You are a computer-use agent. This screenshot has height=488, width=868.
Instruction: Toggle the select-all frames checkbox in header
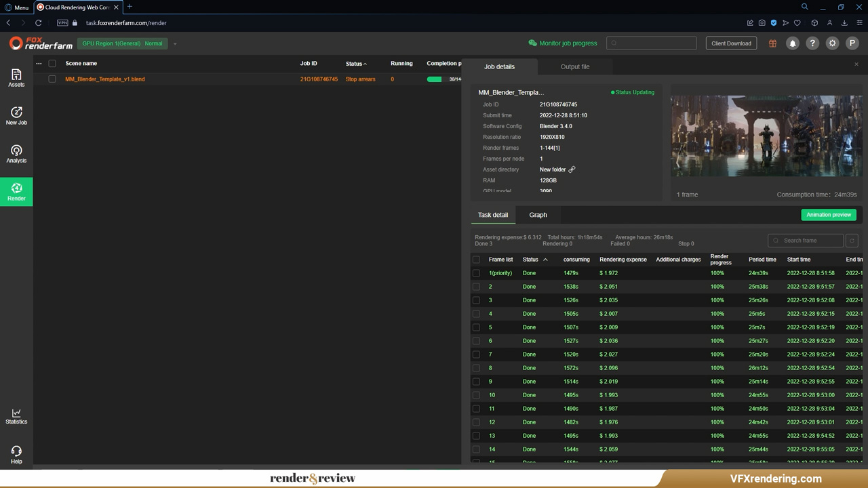(x=476, y=260)
